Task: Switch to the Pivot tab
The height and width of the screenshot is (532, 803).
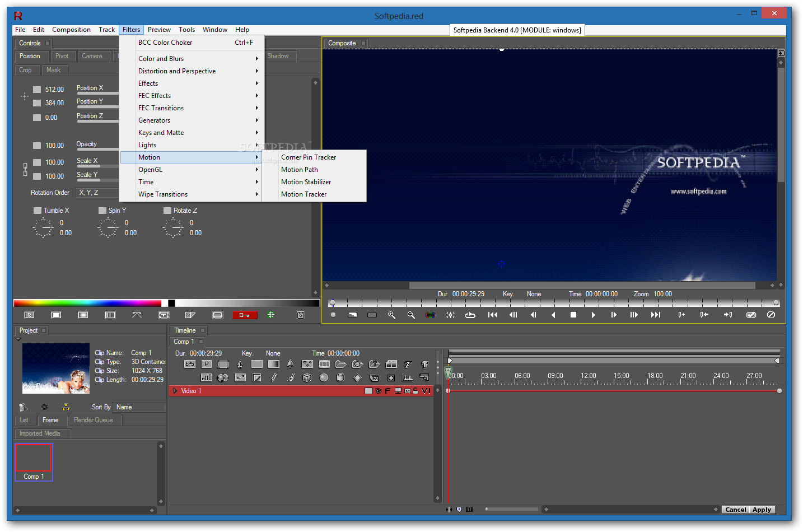Action: click(x=62, y=56)
